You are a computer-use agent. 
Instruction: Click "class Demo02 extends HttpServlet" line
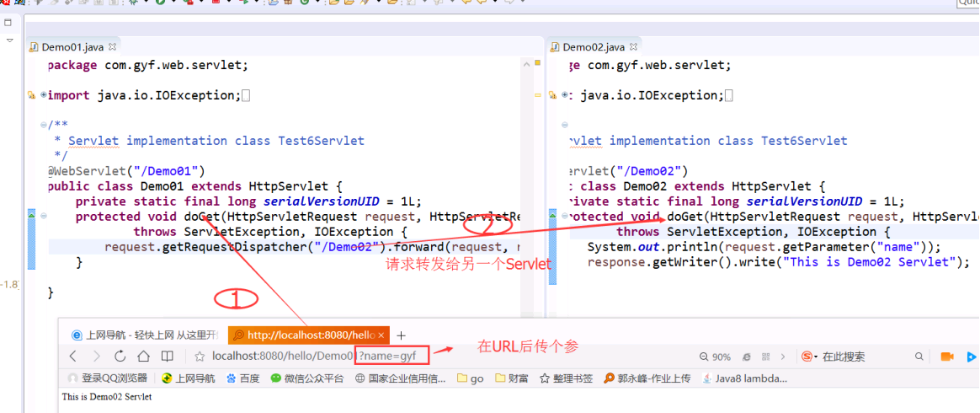tap(697, 185)
